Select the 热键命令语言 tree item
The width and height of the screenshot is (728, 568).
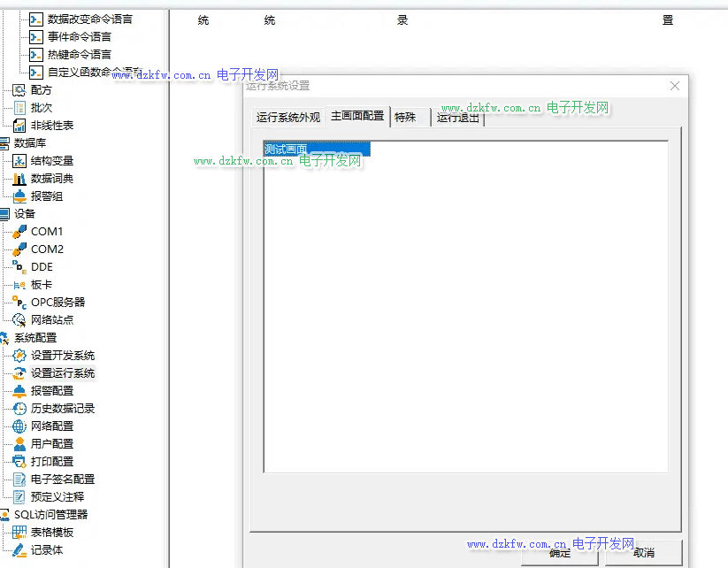[x=80, y=55]
